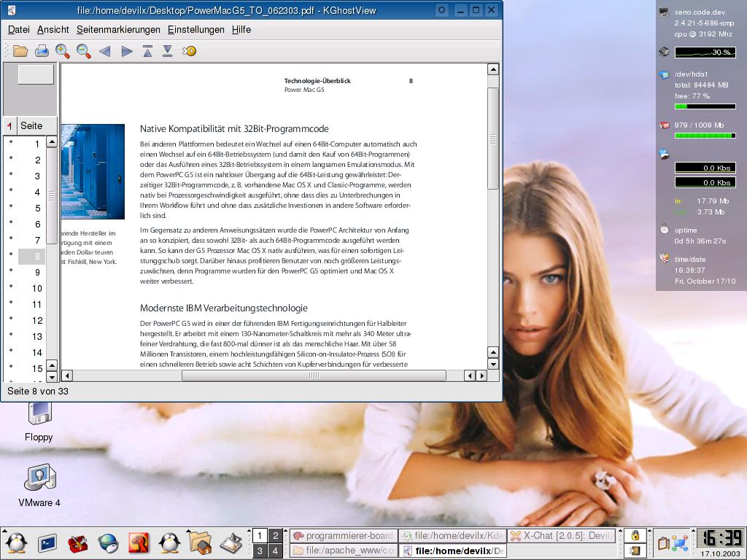747x560 pixels.
Task: Open the pen-and-notepad editor panel icon
Action: click(231, 543)
